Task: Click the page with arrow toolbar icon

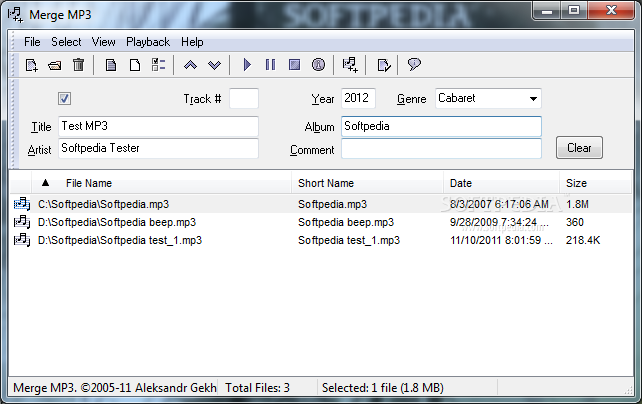Action: 384,65
